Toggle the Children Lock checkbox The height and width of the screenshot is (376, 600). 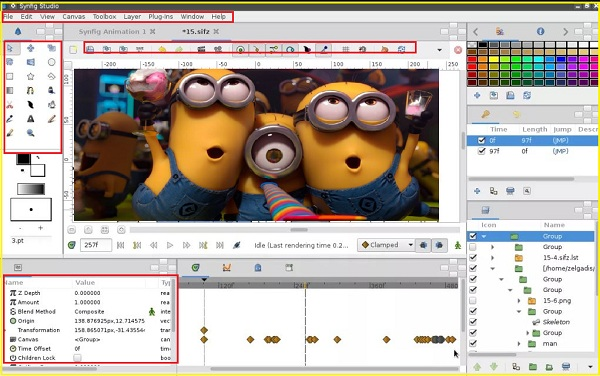[x=77, y=358]
